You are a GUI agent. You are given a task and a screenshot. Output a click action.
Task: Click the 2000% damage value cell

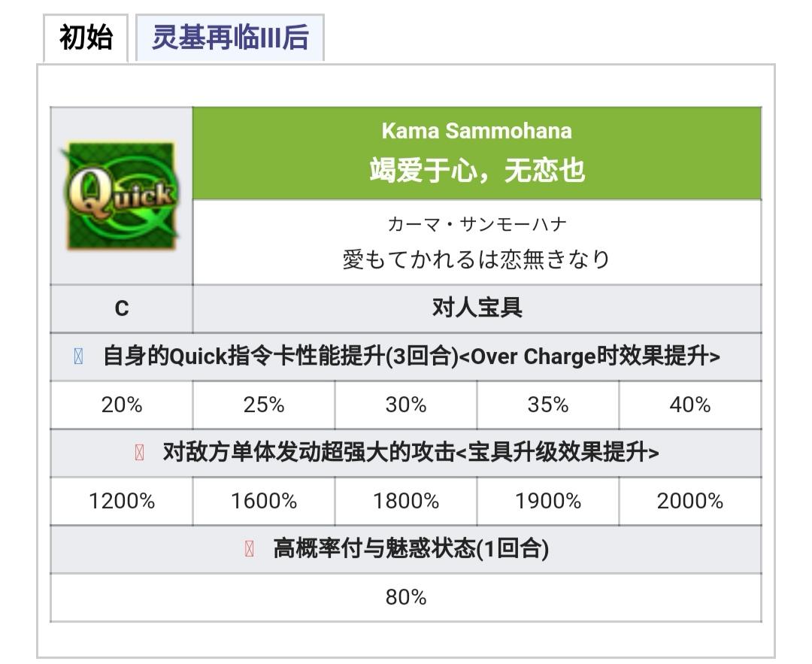pyautogui.click(x=690, y=502)
